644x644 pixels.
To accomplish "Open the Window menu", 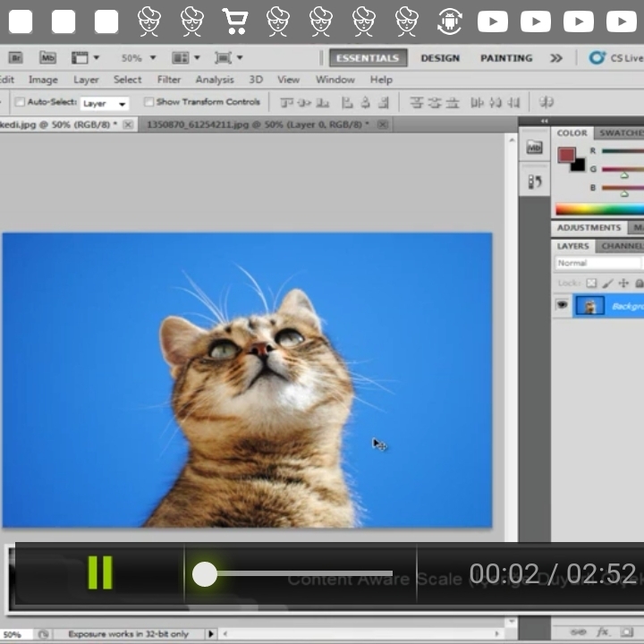I will click(335, 80).
